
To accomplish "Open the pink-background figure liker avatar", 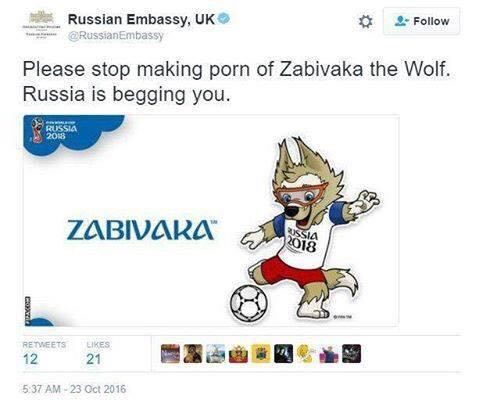I will coord(329,354).
